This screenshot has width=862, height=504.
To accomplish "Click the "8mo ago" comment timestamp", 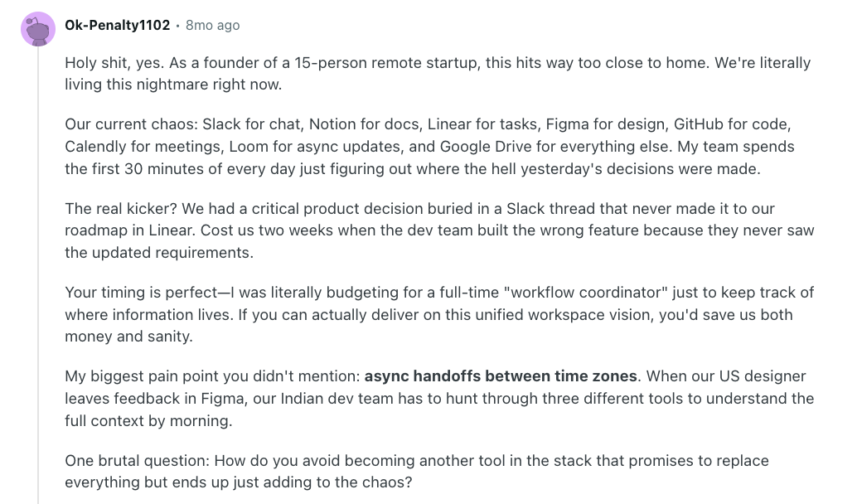I will pyautogui.click(x=212, y=26).
